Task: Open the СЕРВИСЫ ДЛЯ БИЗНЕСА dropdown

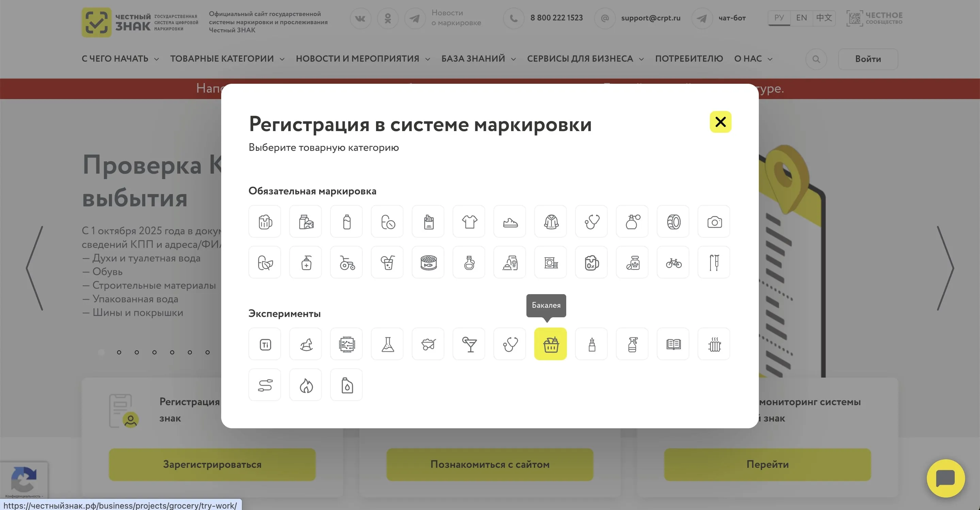Action: (585, 59)
